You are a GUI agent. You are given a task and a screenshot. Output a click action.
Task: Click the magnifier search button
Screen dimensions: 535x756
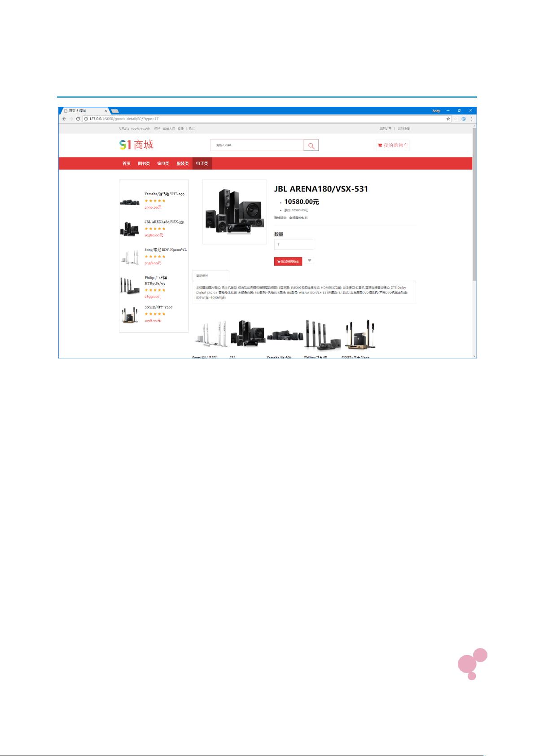click(311, 145)
